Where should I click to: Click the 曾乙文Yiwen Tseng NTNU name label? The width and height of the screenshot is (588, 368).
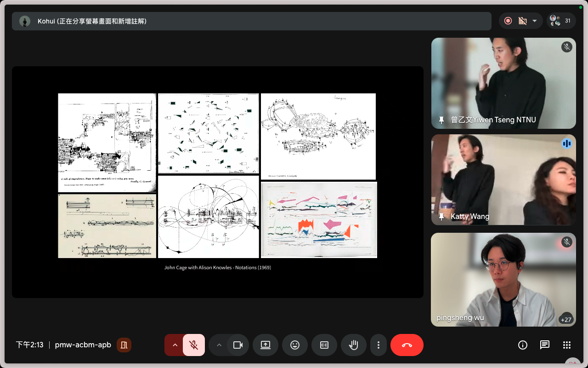click(x=493, y=120)
